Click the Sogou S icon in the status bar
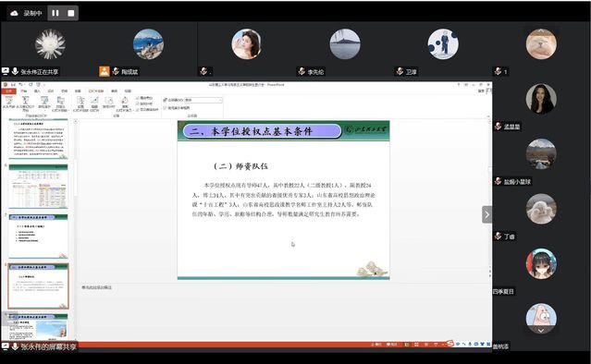591x364 pixels. [449, 344]
